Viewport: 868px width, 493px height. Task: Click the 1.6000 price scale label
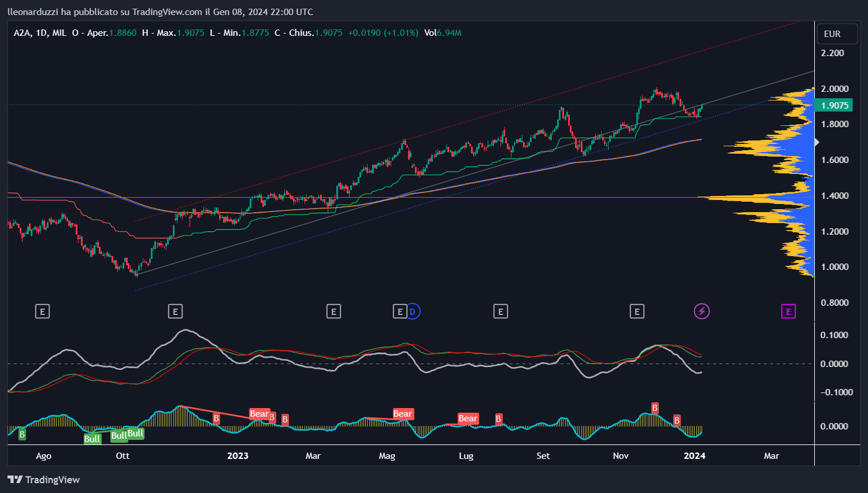(x=835, y=160)
